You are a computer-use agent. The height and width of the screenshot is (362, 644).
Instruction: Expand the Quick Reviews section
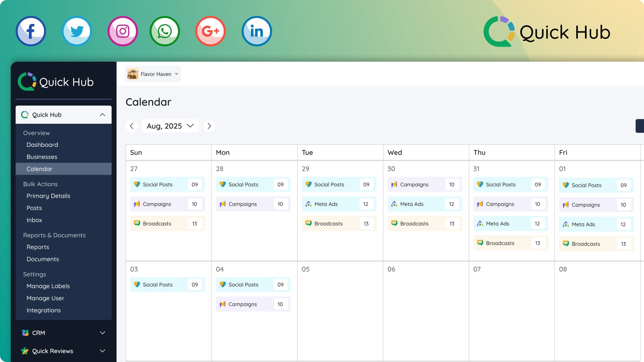coord(102,351)
